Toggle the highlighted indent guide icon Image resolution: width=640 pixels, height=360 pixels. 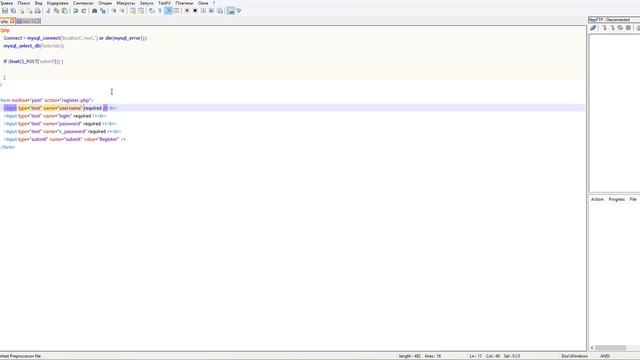tap(168, 11)
